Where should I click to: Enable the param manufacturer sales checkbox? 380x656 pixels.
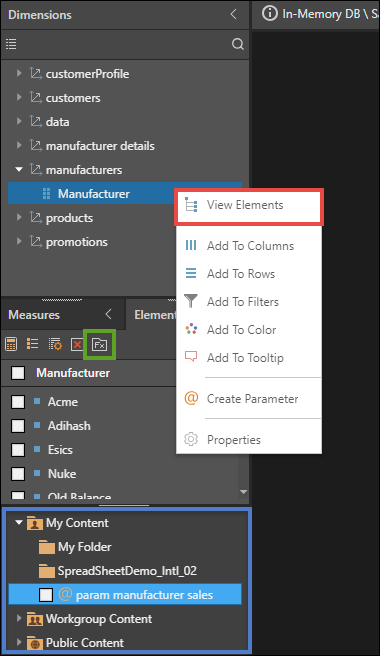(x=46, y=594)
